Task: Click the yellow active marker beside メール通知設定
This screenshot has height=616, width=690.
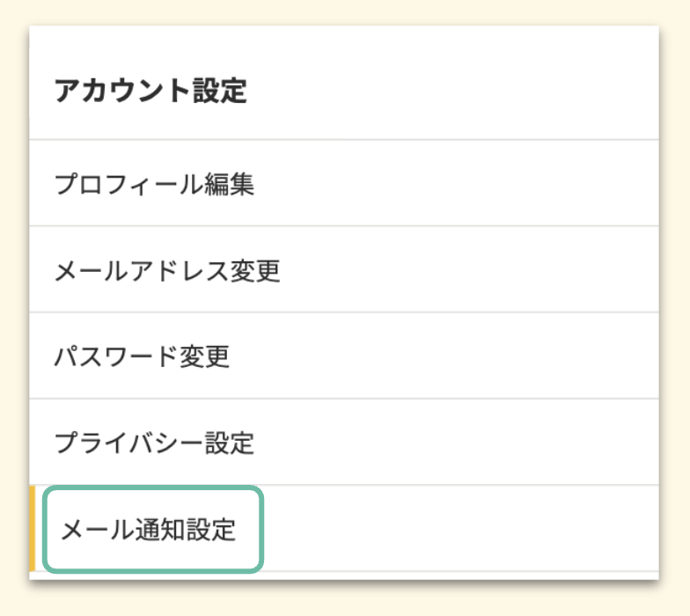Action: tap(33, 529)
